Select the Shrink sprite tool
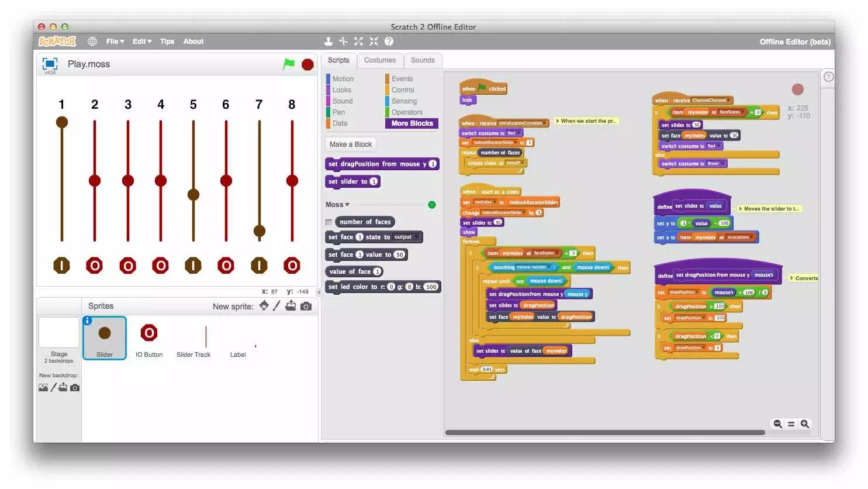This screenshot has height=489, width=868. tap(374, 41)
